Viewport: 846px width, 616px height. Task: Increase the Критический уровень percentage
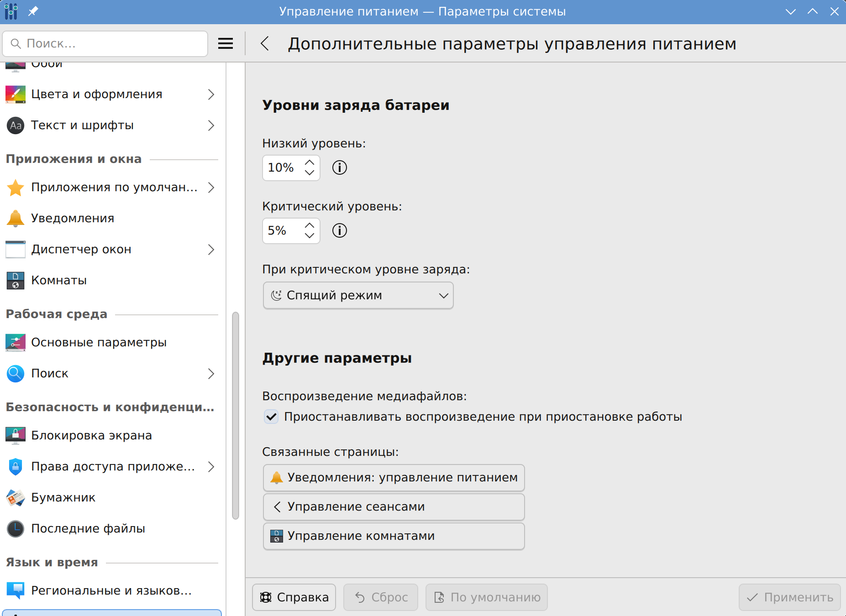[x=310, y=225]
